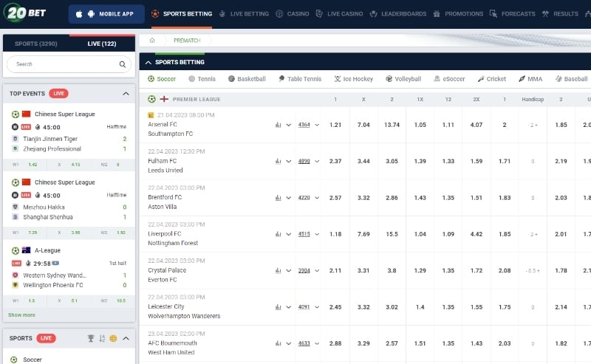
Task: Open the Sports Betting top menu
Action: [182, 14]
